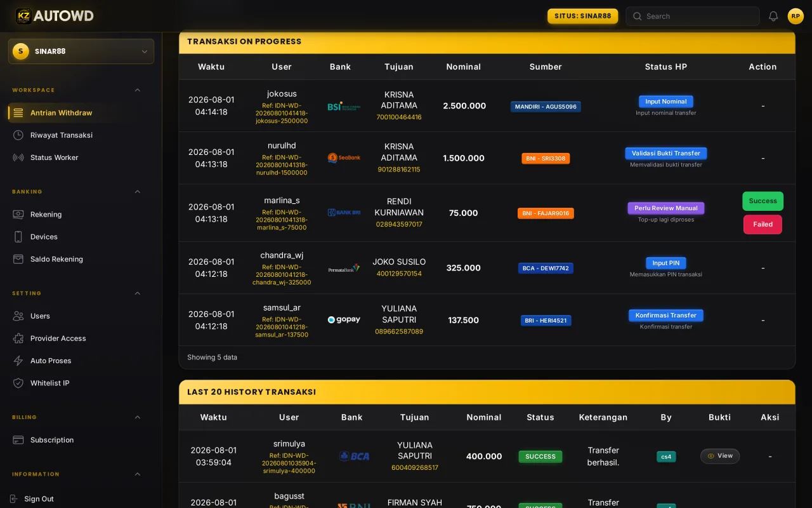Click the BNI - FAJAR9016 source tag
This screenshot has width=812, height=508.
(x=546, y=213)
